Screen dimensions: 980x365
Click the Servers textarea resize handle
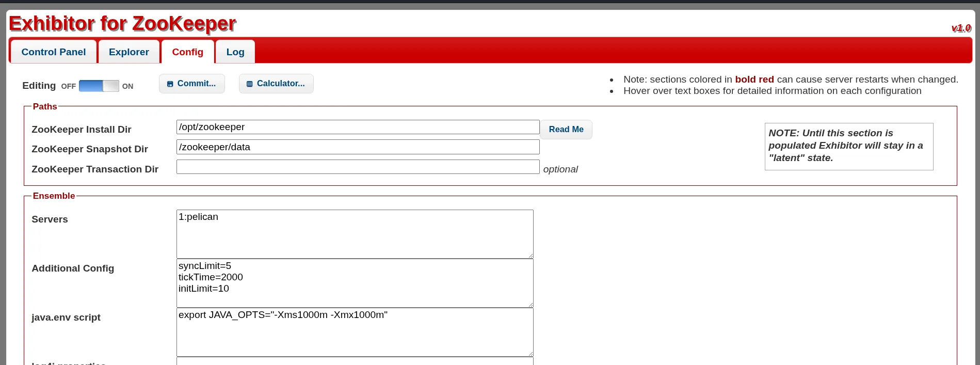coord(530,255)
